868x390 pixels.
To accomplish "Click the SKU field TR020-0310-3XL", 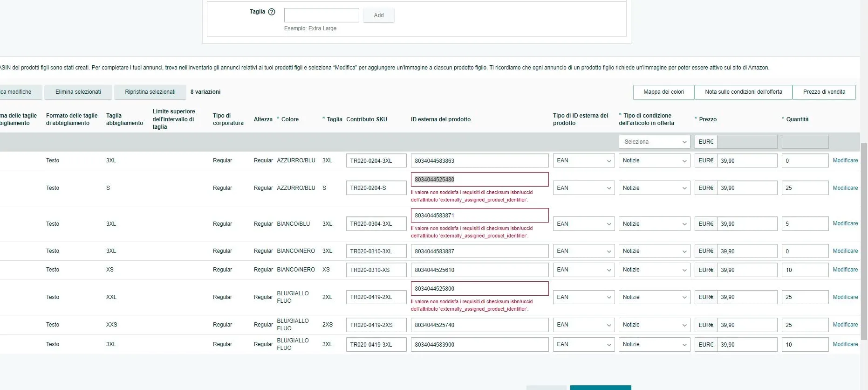I will coord(376,251).
